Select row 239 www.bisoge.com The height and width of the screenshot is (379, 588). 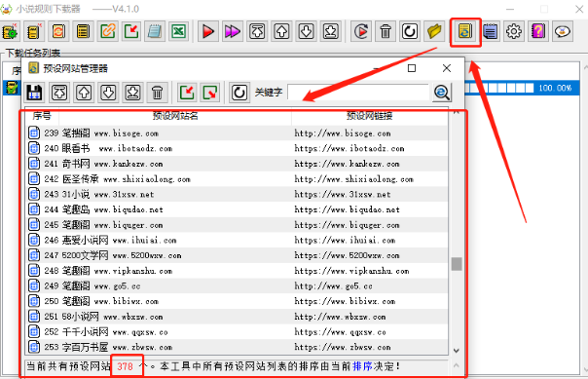(237, 133)
